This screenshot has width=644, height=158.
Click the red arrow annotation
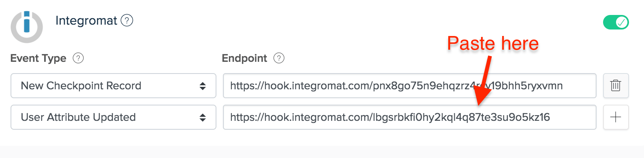click(x=483, y=82)
